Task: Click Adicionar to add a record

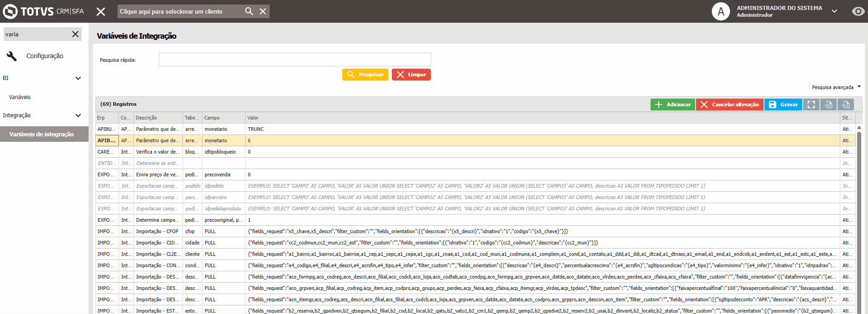Action: [672, 105]
